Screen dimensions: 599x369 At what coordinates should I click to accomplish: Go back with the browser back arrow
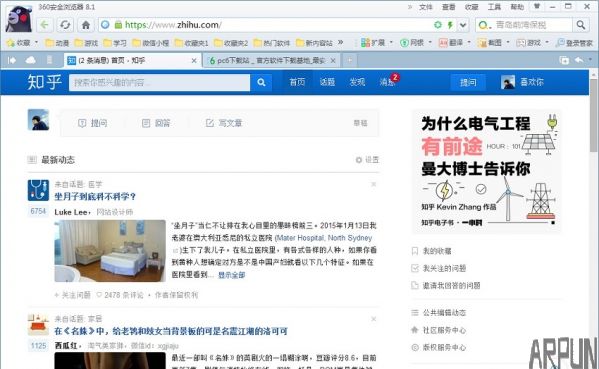(45, 25)
